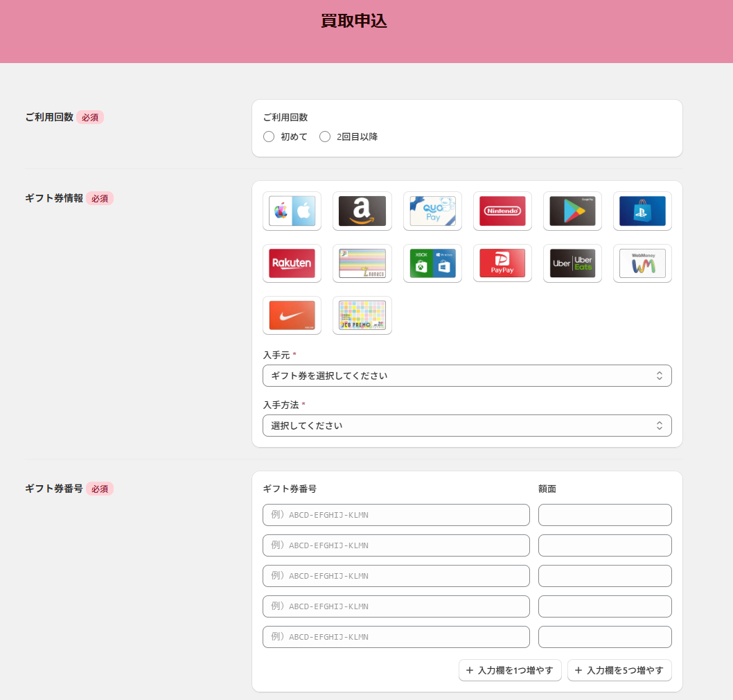Screen dimensions: 733x700
Task: Pick the Uber / Uber Eats gift card
Action: click(572, 263)
